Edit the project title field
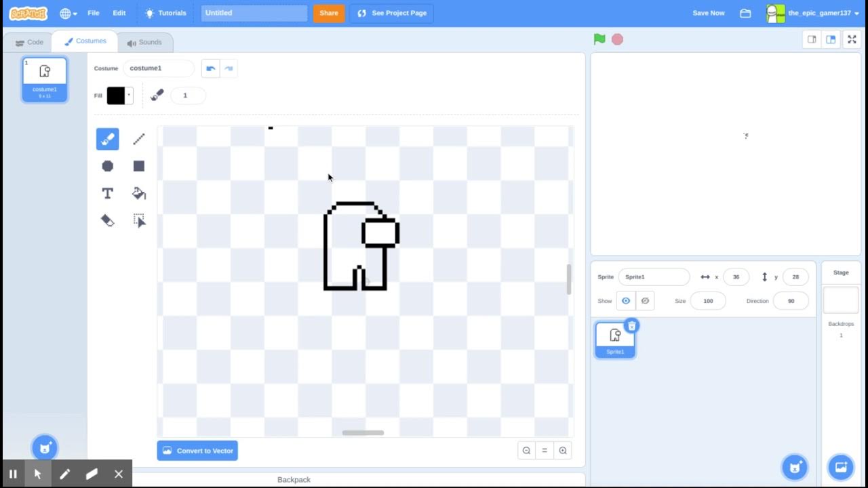This screenshot has width=868, height=488. [x=254, y=13]
